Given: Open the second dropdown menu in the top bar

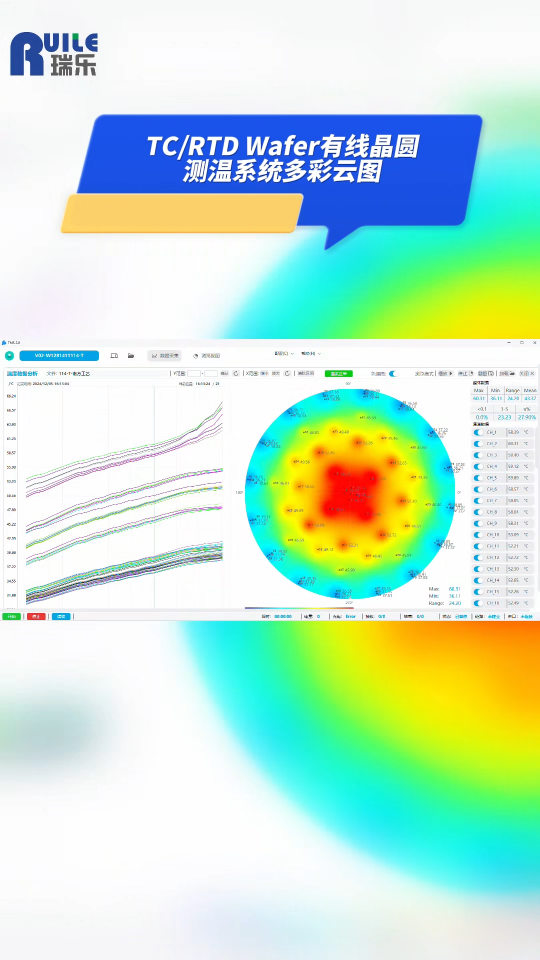Looking at the screenshot, I should point(311,353).
